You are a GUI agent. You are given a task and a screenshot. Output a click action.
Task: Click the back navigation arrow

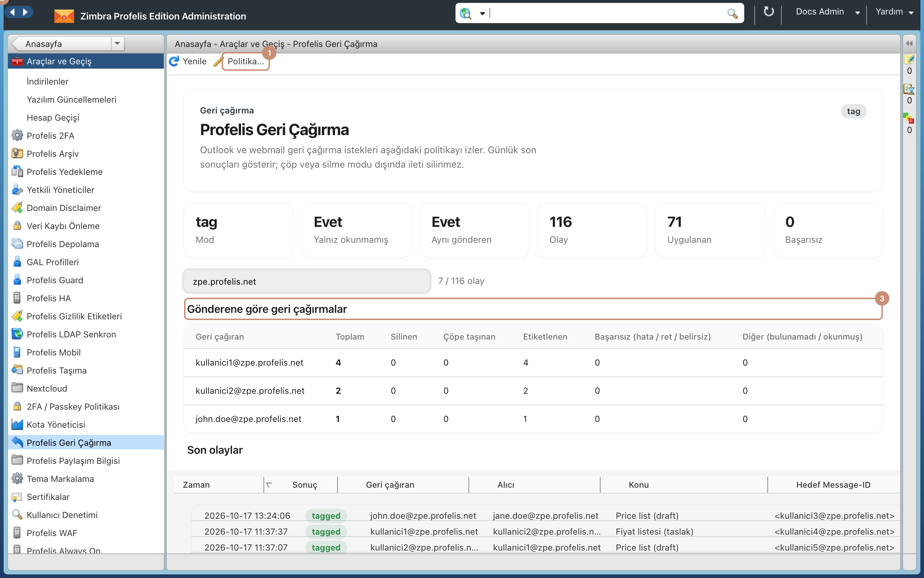tap(13, 12)
